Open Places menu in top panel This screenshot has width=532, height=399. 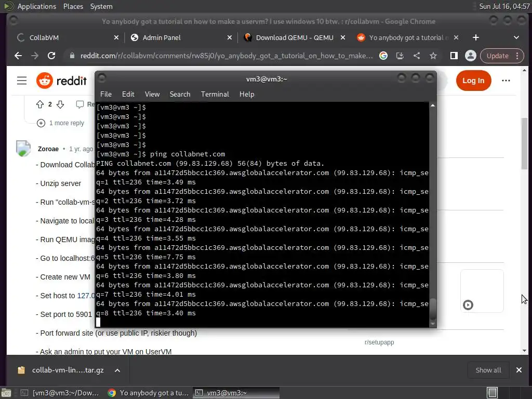[73, 6]
